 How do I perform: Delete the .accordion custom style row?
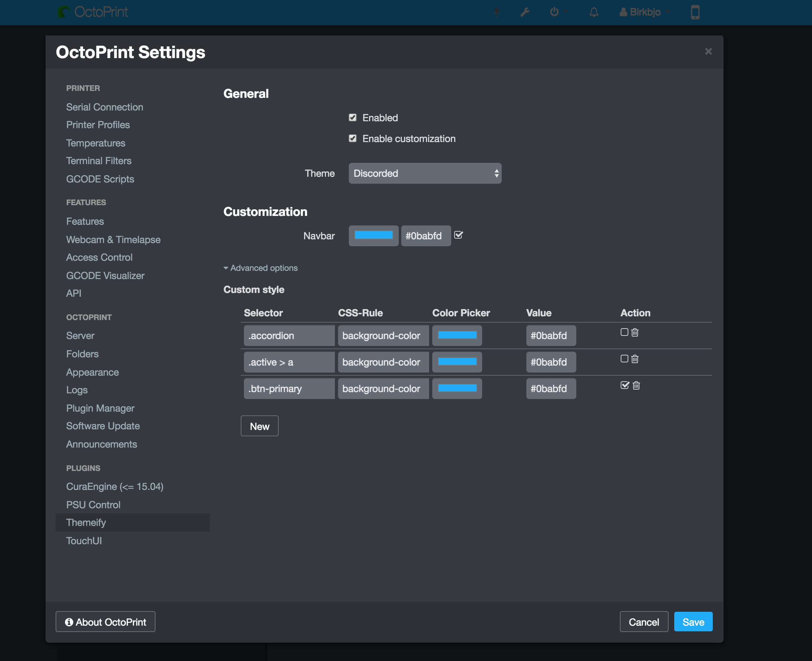tap(635, 332)
